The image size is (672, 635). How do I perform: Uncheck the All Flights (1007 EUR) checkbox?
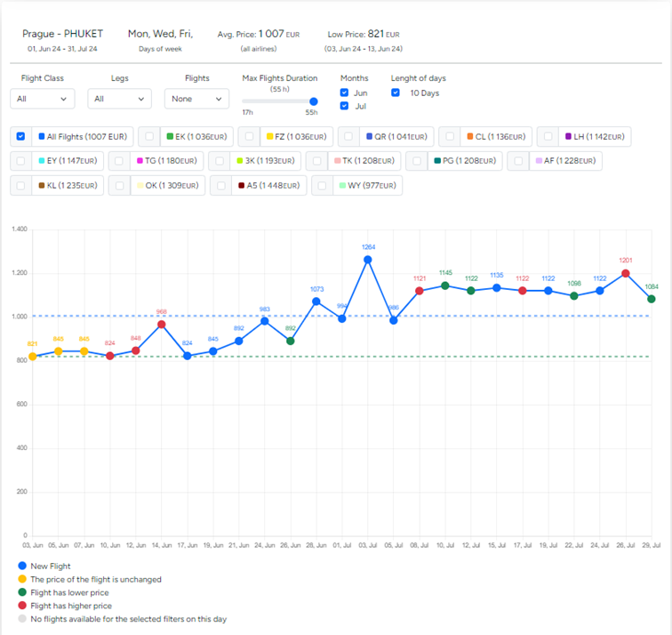(x=21, y=137)
